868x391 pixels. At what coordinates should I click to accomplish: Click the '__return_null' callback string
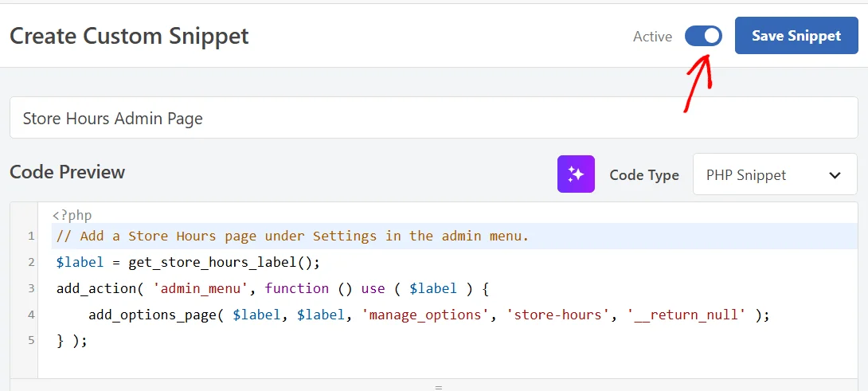click(687, 315)
